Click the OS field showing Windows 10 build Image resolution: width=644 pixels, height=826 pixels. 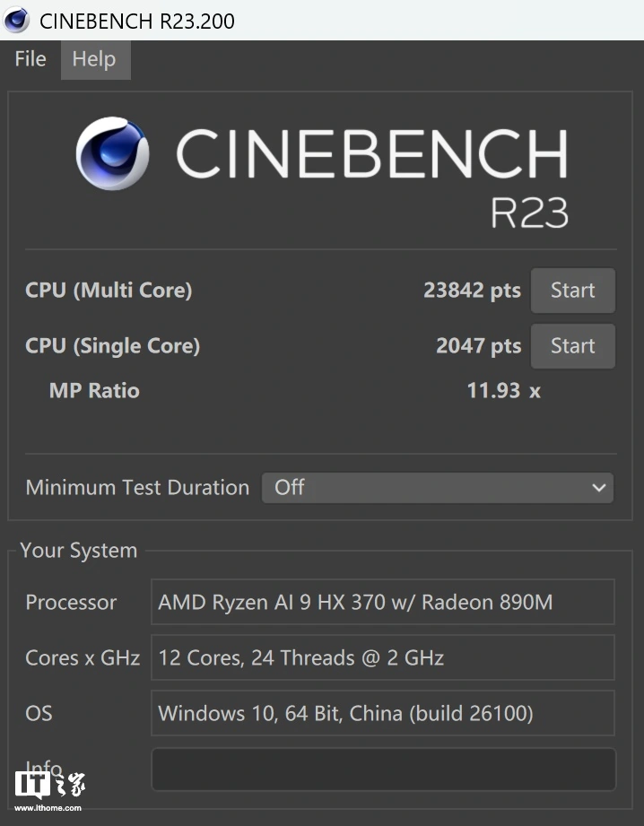click(382, 713)
